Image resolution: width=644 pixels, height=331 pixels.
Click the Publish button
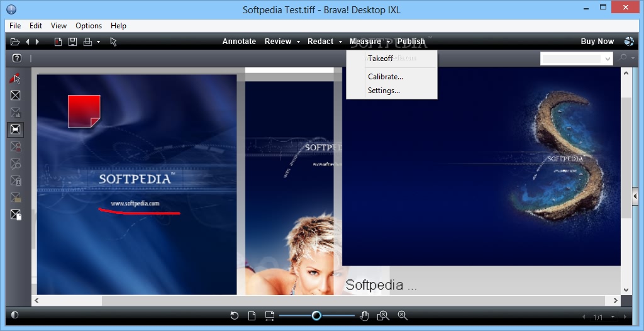coord(411,42)
